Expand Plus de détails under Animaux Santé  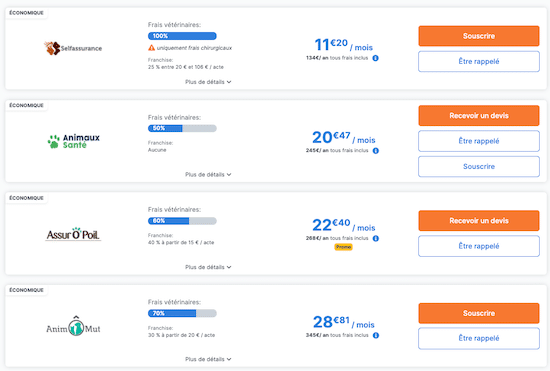coord(208,175)
